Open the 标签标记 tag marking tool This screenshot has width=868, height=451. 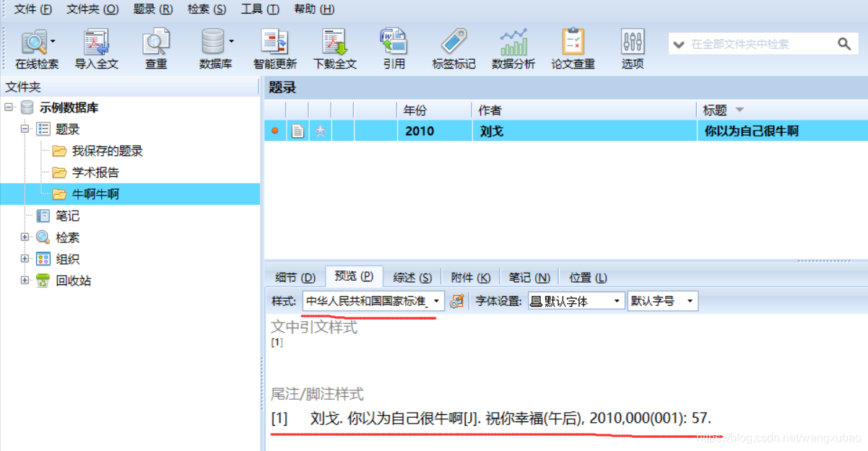pyautogui.click(x=453, y=49)
